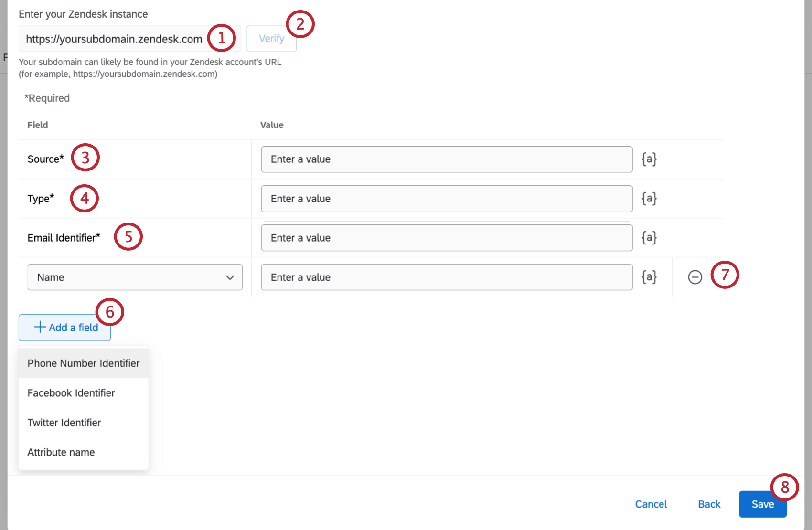Click the Email Identifier value box
The width and height of the screenshot is (812, 530).
coord(446,237)
